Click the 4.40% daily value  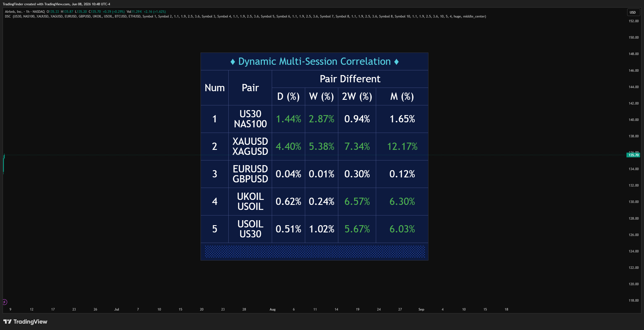(x=288, y=147)
